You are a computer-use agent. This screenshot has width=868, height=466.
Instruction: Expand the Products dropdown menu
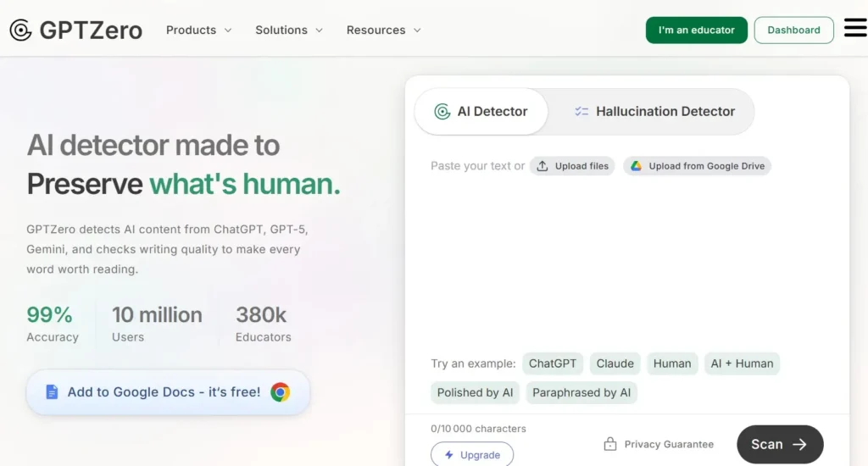[198, 31]
